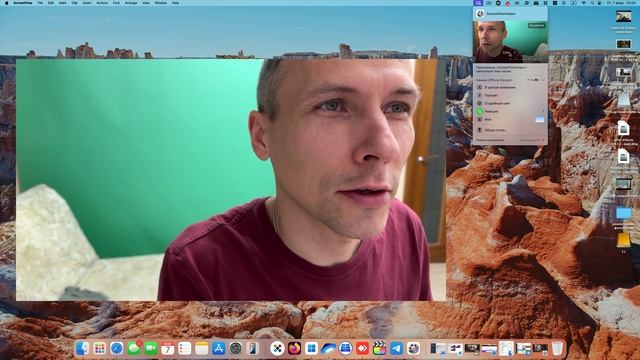640x360 pixels.
Task: Open Calendar from the Dock
Action: pyautogui.click(x=168, y=348)
